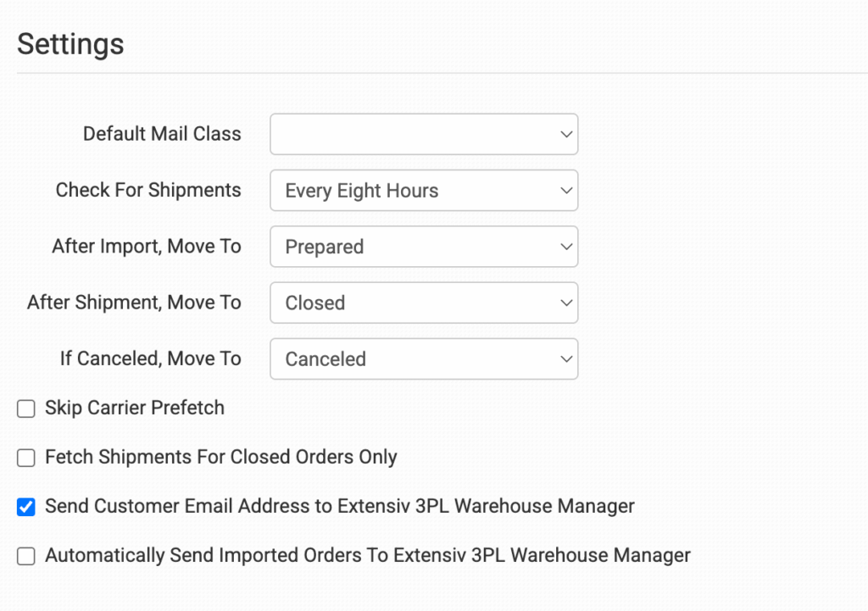This screenshot has width=868, height=611.
Task: Enable the Skip Carrier Prefetch checkbox
Action: tap(26, 408)
